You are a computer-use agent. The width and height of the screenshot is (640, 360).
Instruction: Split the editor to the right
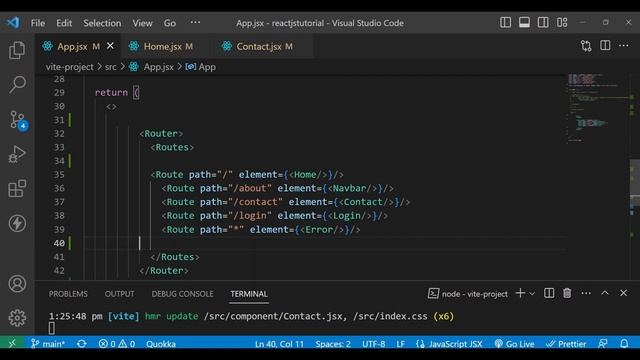point(605,46)
